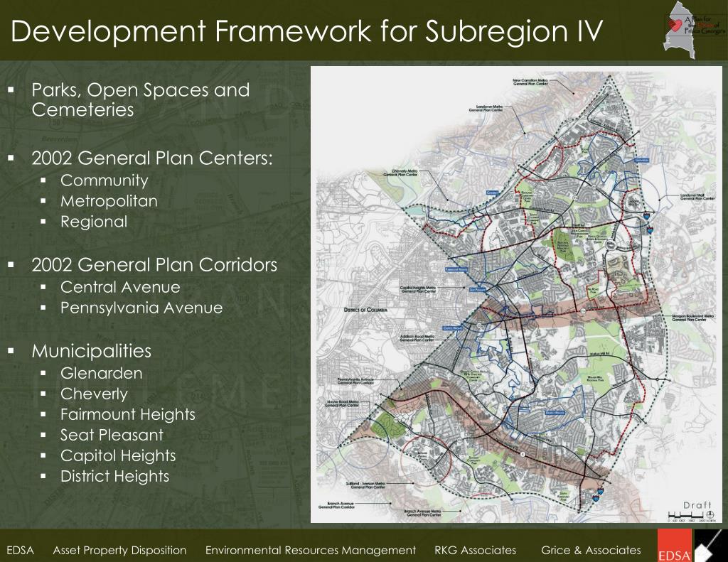Viewport: 728px width, 562px height.
Task: Click the Prince George's county logo
Action: [694, 30]
